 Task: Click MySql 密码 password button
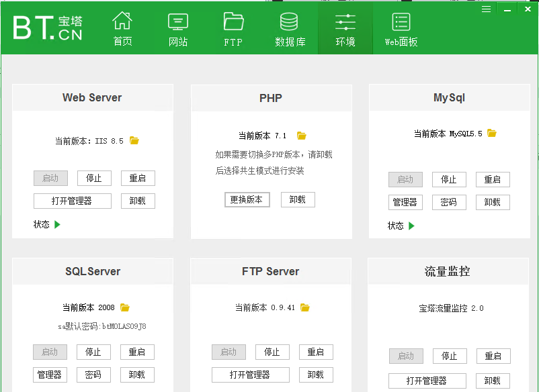tap(449, 202)
